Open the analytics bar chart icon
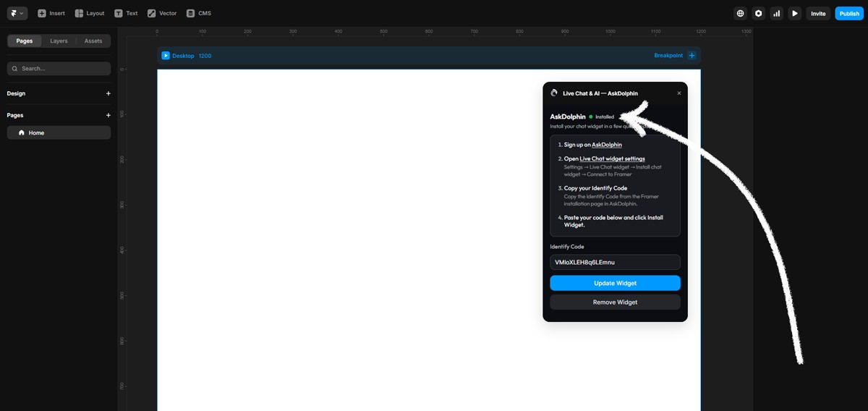 [777, 13]
